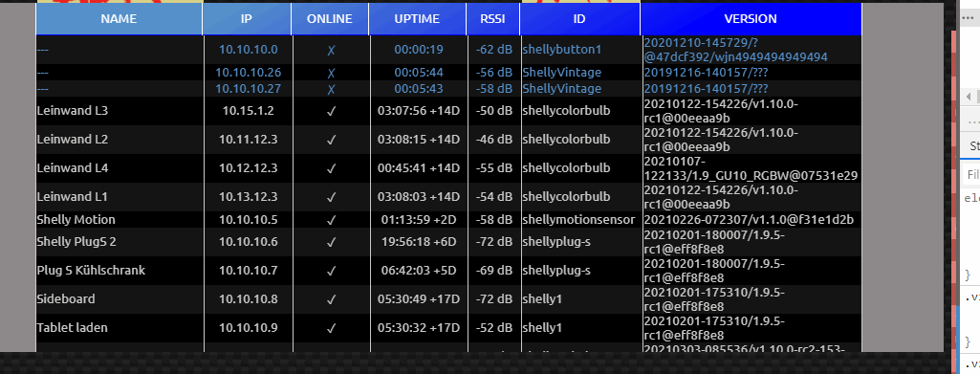The image size is (980, 374).
Task: Sort table by UPTIME column header
Action: click(417, 19)
